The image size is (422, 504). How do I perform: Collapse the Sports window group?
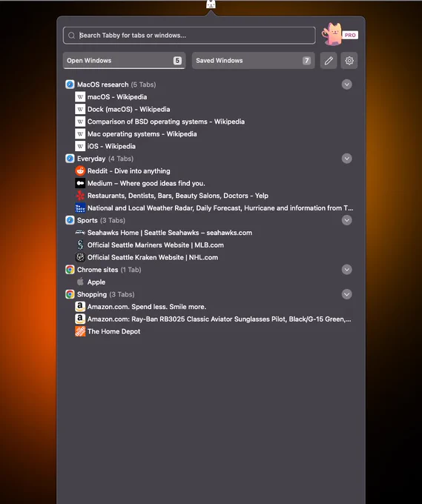(347, 220)
